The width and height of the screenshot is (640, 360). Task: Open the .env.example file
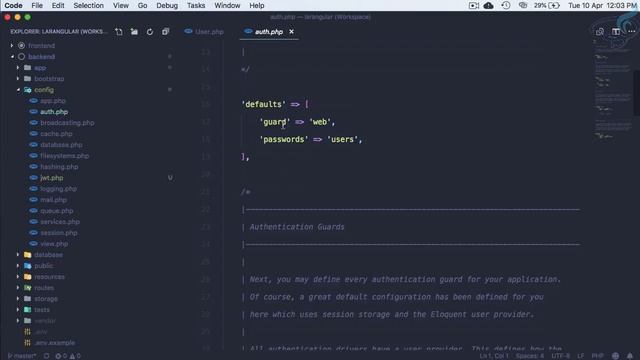55,343
